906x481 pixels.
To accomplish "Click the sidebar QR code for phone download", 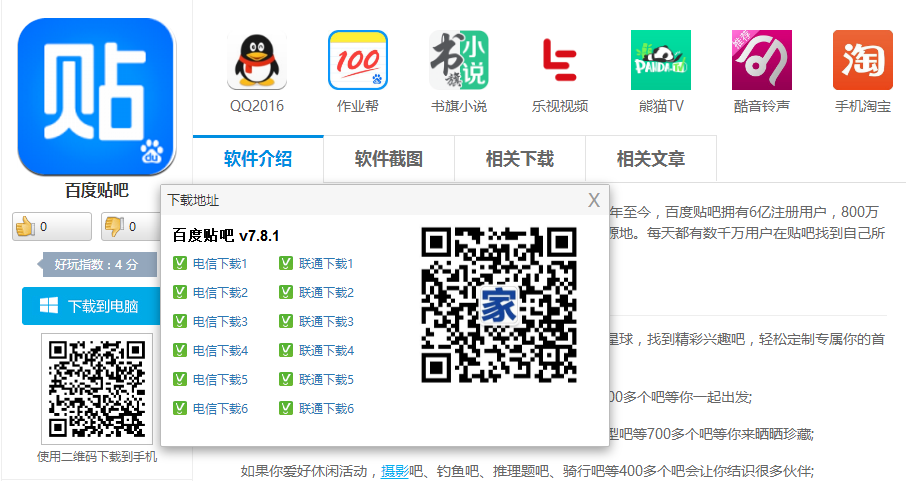I will point(96,388).
